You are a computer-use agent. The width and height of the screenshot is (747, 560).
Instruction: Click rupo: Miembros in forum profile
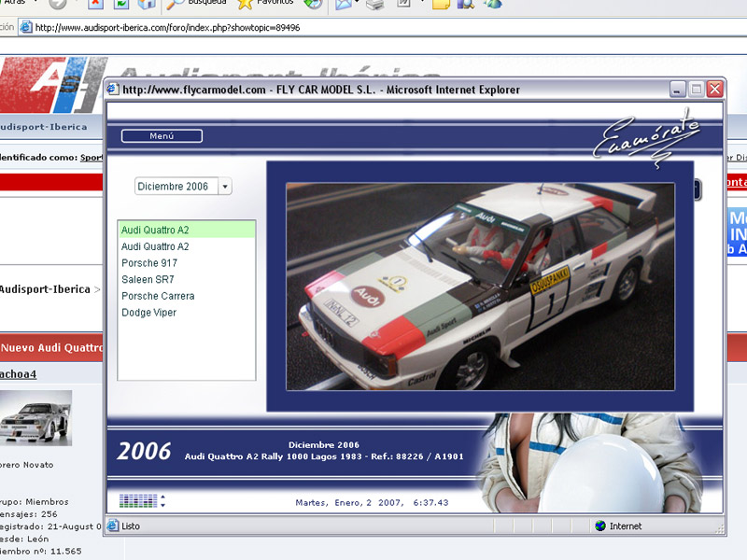35,502
